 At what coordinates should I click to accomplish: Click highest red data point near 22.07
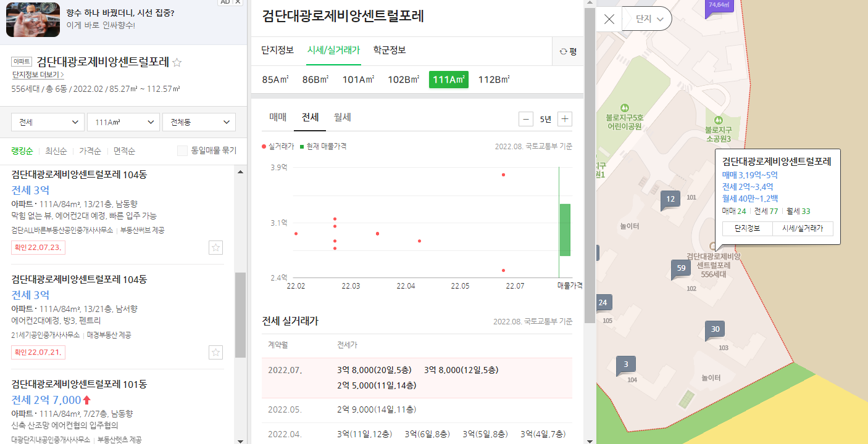pyautogui.click(x=504, y=175)
